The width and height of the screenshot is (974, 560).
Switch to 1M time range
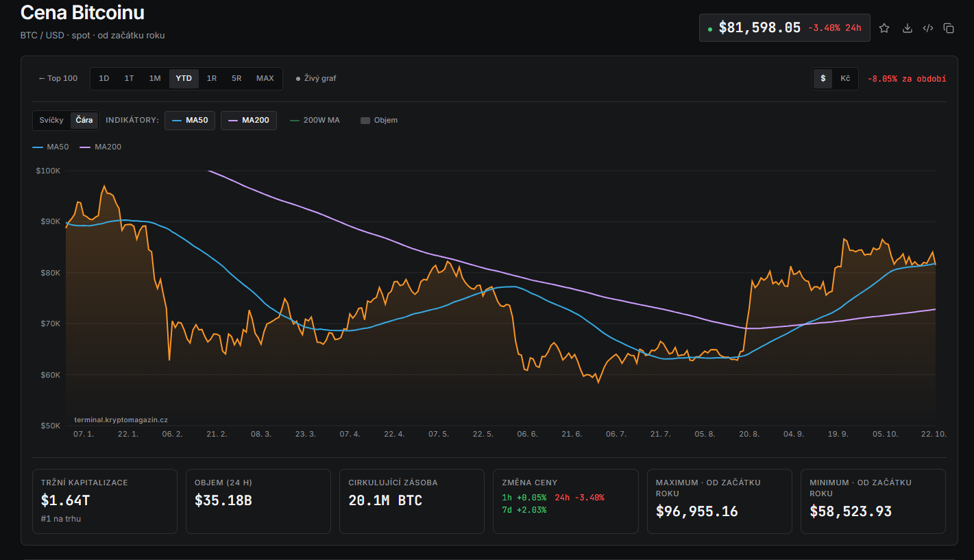(x=155, y=78)
